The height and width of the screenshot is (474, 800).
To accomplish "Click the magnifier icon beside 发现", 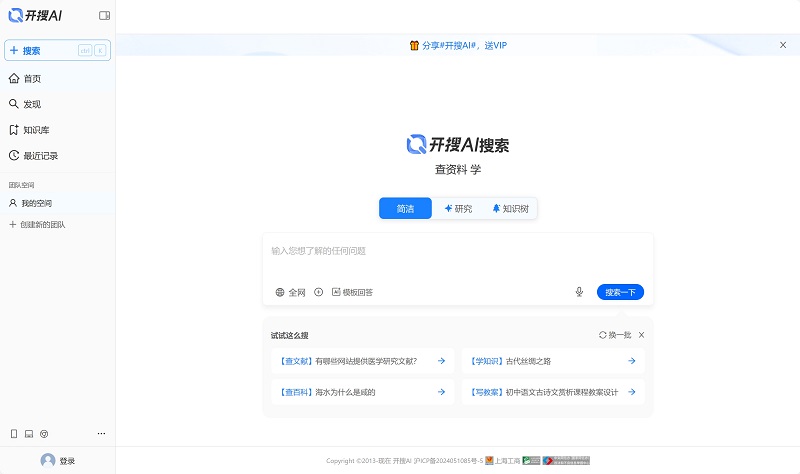I will pyautogui.click(x=14, y=104).
